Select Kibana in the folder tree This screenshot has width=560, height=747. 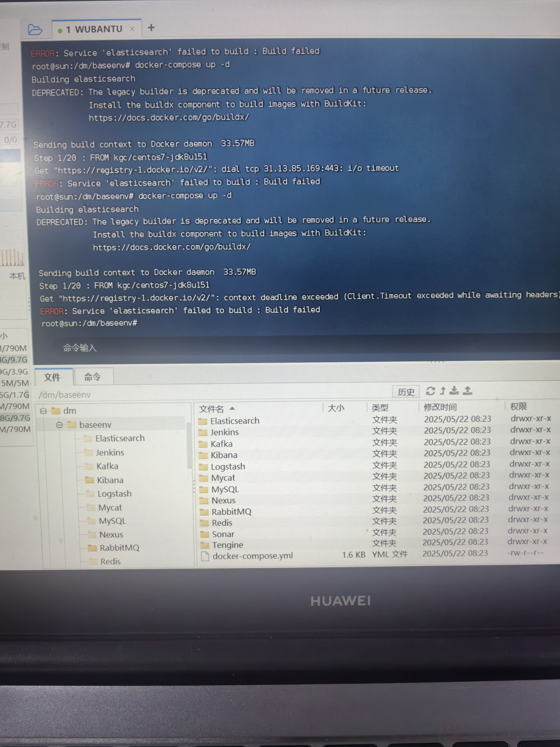tap(110, 480)
